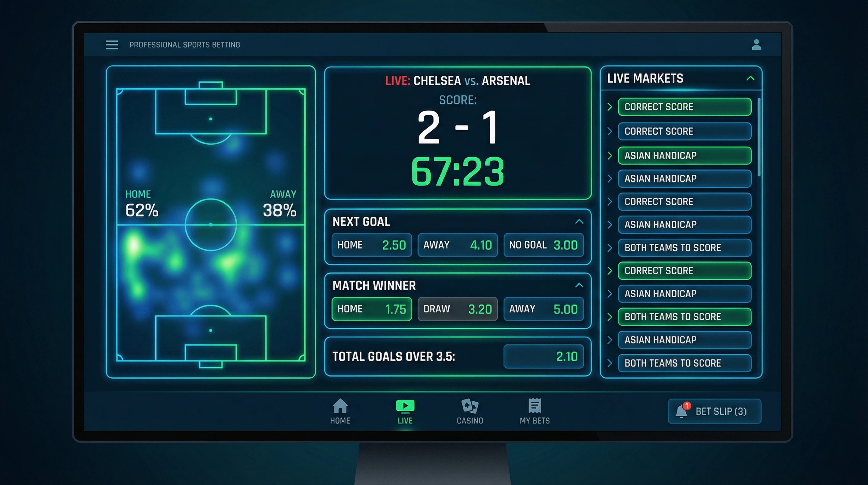
Task: Open the Live play icon
Action: pos(405,406)
